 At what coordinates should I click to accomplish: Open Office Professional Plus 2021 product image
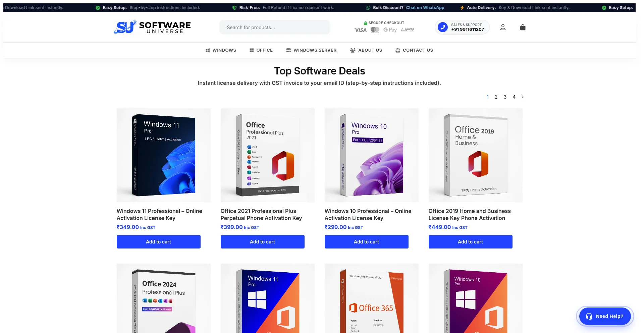click(268, 155)
